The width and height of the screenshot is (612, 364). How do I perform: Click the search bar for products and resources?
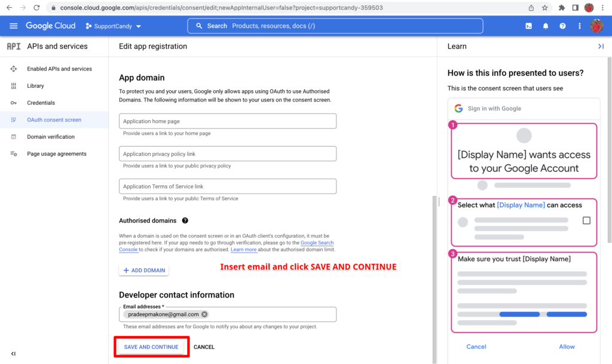(335, 26)
